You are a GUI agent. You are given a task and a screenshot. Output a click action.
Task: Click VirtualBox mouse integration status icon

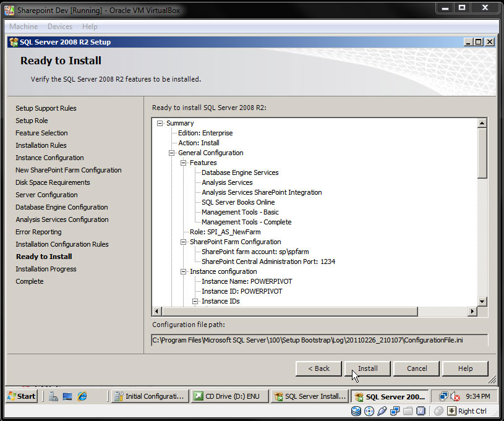438,411
